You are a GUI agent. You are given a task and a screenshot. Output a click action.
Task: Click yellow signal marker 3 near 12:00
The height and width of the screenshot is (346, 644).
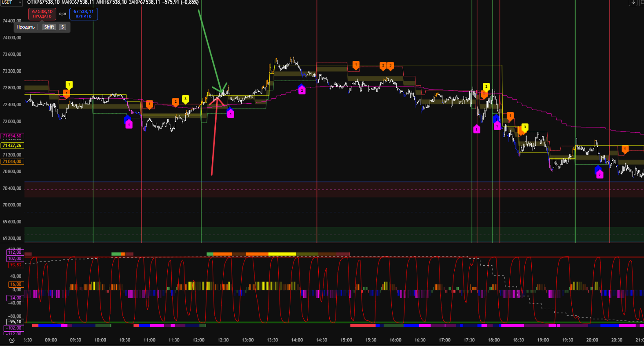(x=185, y=99)
